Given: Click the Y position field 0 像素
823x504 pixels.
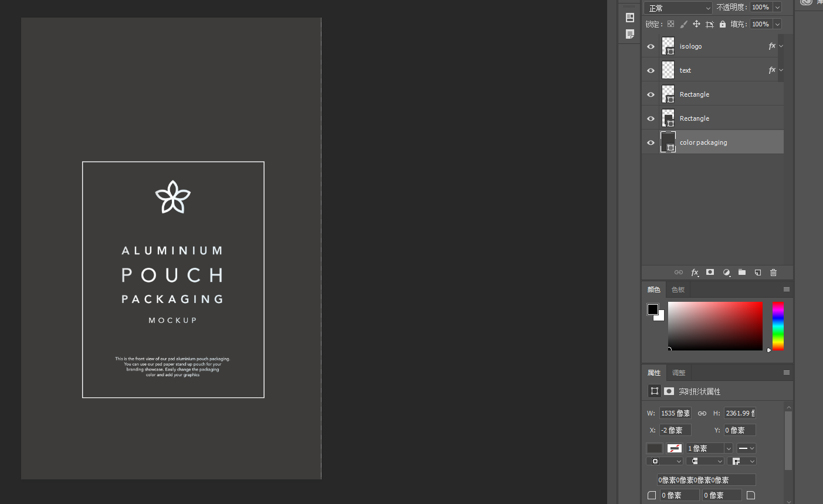Looking at the screenshot, I should point(740,430).
